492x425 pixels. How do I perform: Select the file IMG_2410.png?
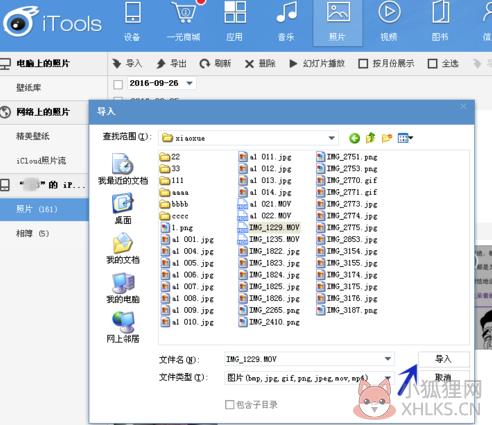[269, 322]
